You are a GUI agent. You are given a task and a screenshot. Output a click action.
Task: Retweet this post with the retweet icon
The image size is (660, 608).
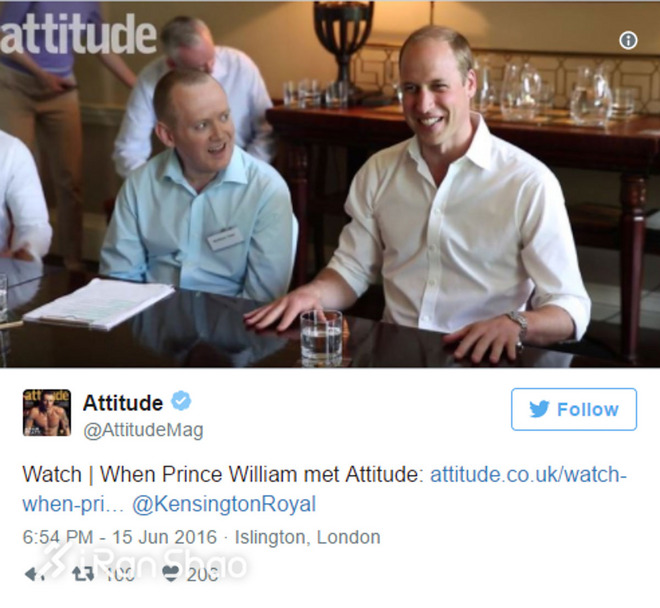[x=83, y=573]
